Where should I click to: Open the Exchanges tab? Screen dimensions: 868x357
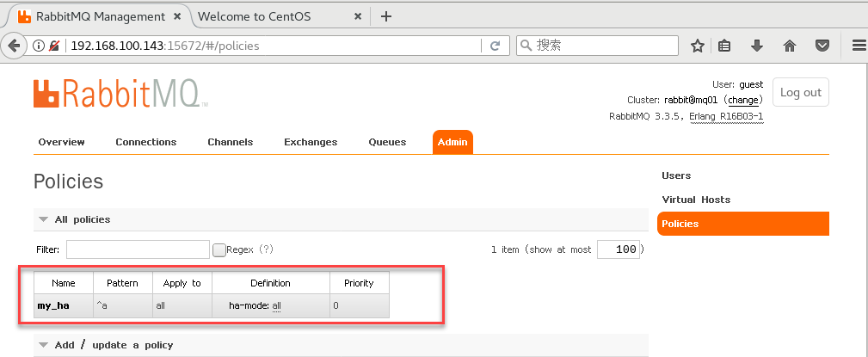[x=311, y=142]
